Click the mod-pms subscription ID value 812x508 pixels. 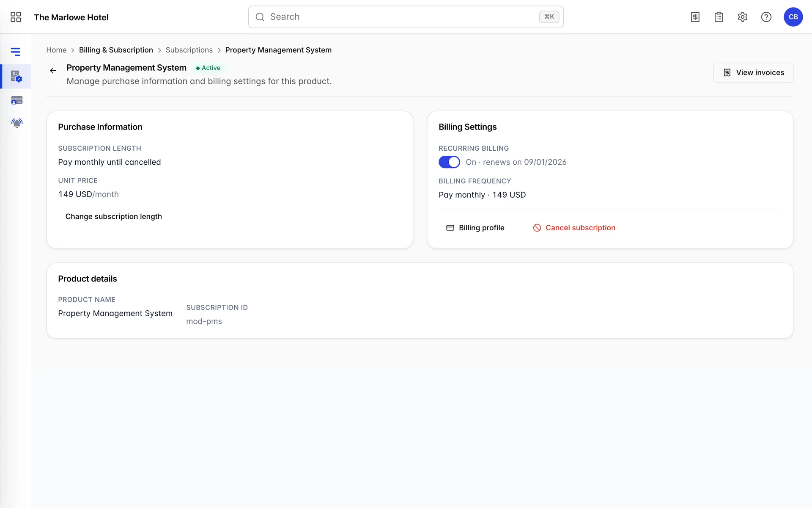click(204, 321)
